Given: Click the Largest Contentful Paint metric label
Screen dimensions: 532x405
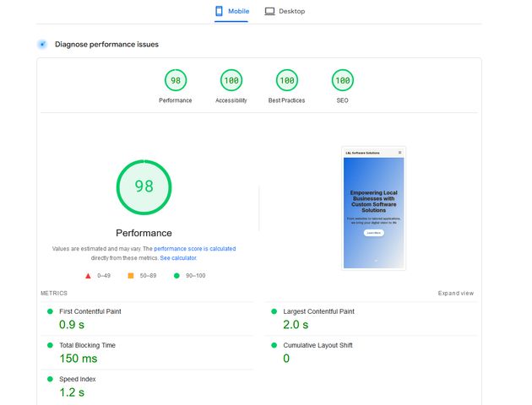Looking at the screenshot, I should click(318, 311).
